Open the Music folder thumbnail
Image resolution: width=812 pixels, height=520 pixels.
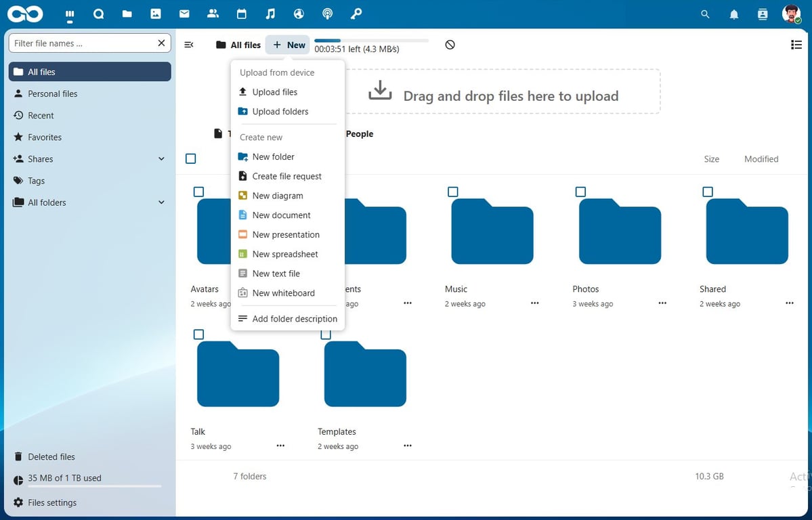(x=492, y=232)
